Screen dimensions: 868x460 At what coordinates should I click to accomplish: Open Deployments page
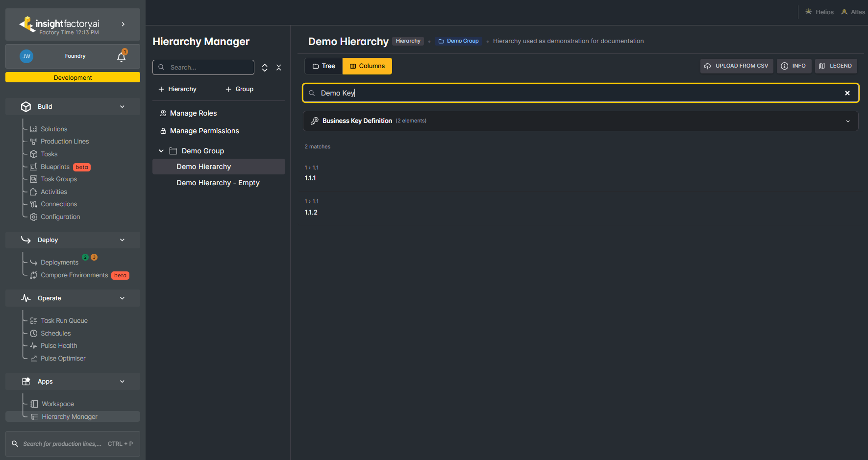pyautogui.click(x=59, y=263)
